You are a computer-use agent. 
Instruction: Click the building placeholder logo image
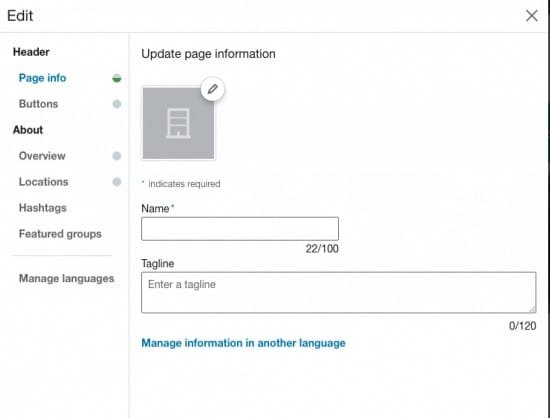pos(178,123)
